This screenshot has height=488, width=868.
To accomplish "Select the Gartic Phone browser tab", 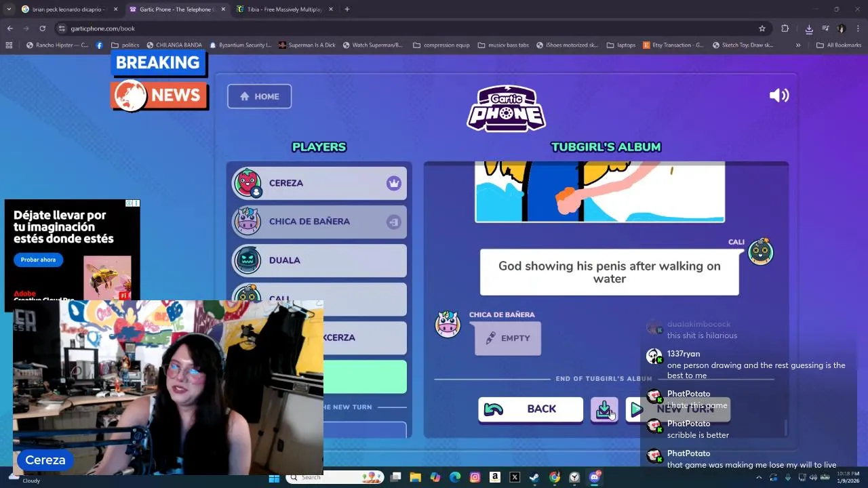I will (177, 9).
